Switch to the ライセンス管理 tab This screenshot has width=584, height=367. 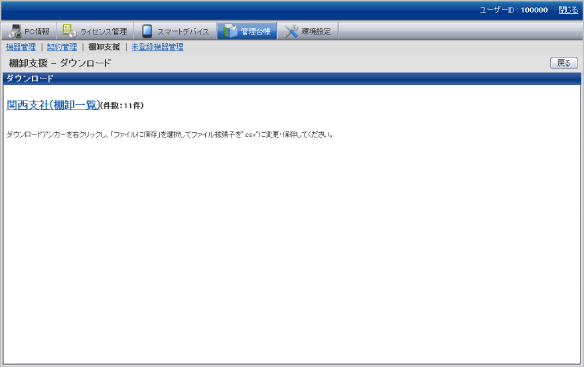point(95,31)
